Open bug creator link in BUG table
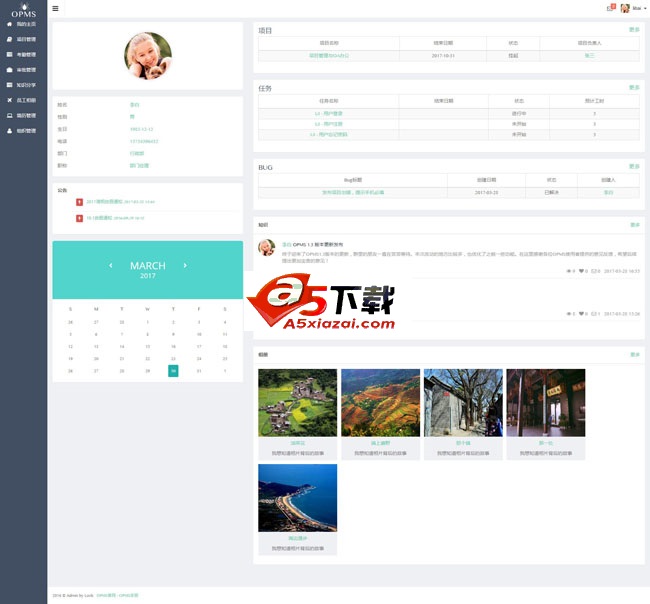Viewport: 650px width, 604px height. [x=608, y=192]
